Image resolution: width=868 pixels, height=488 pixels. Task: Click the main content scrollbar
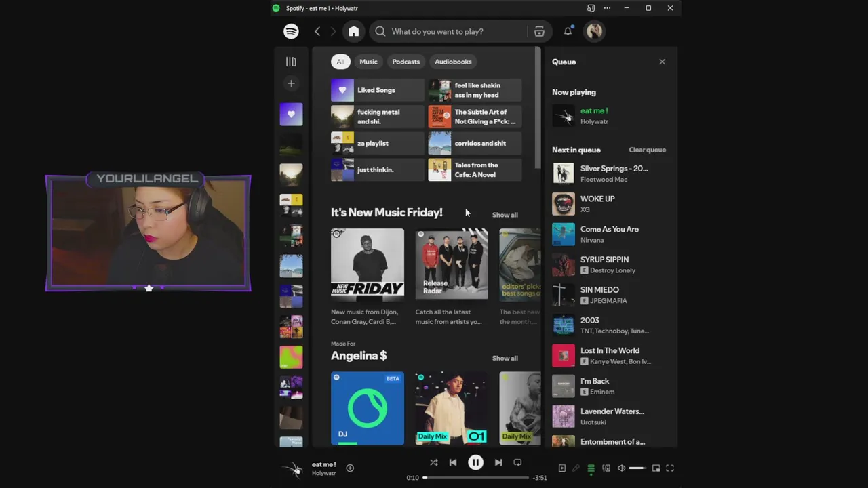coord(538,108)
